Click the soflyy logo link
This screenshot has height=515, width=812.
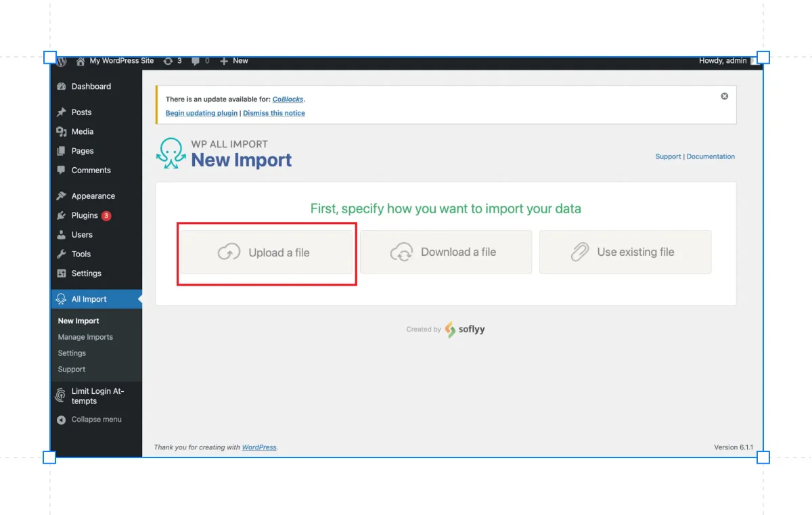[x=464, y=330]
